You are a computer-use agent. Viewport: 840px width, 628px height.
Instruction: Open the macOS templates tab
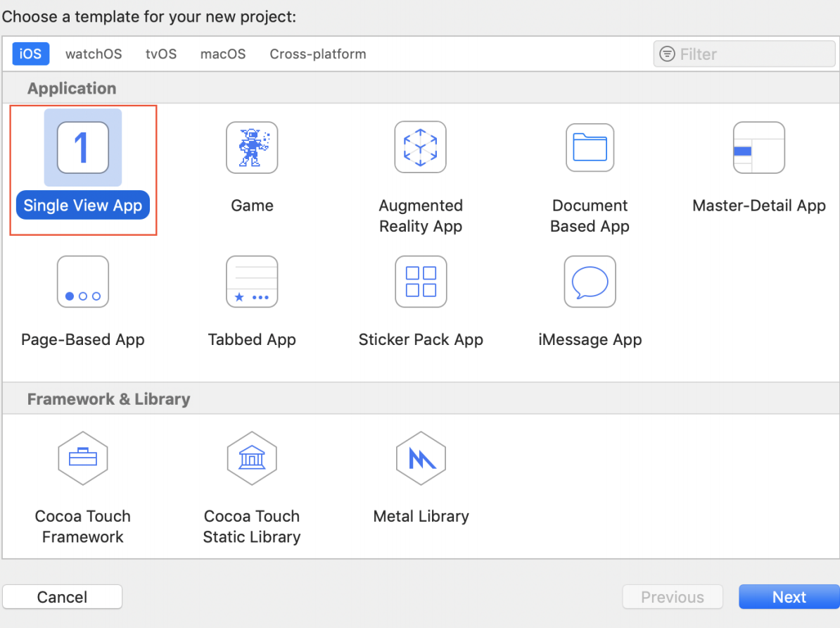tap(223, 54)
